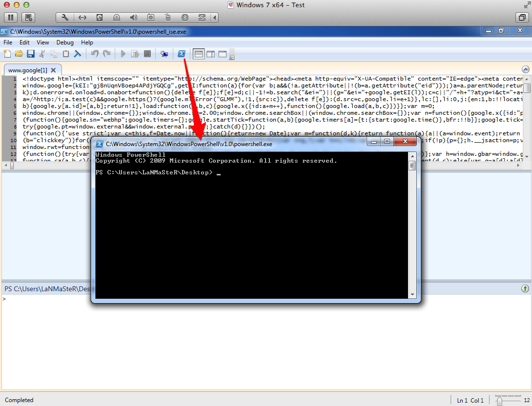Toggle VM Bluetooth device icon
532x406 pixels.
[x=184, y=17]
